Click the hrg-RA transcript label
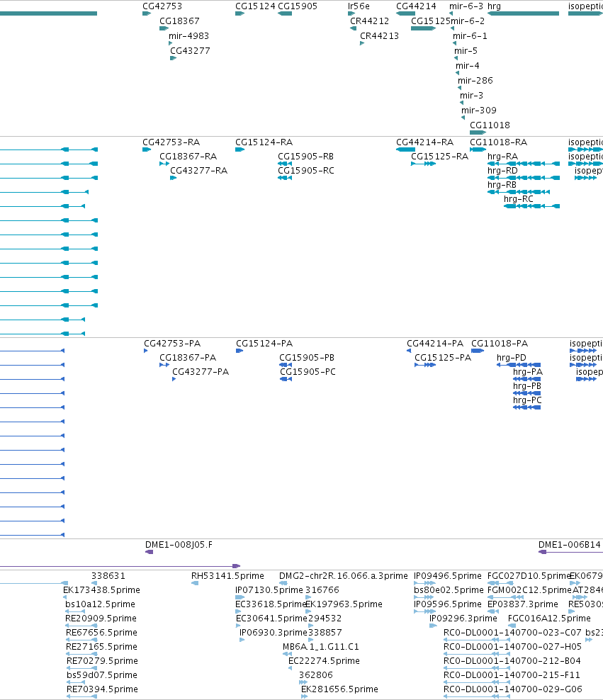The image size is (603, 700). pos(502,157)
